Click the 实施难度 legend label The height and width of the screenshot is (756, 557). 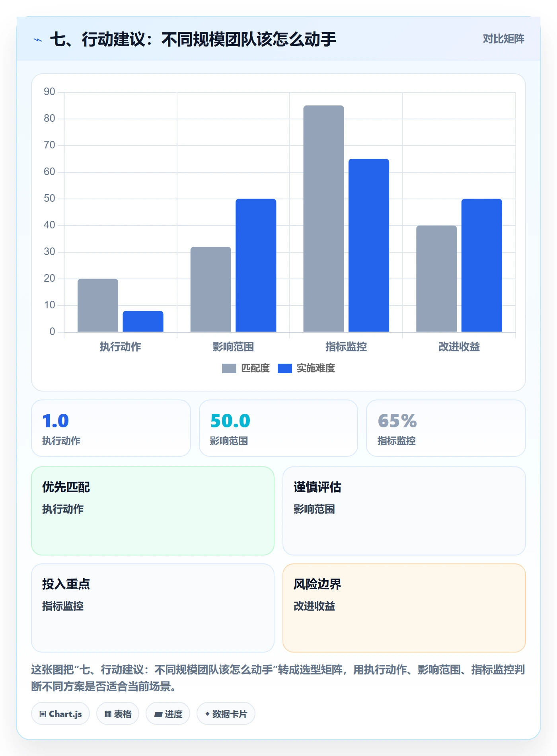coord(316,368)
